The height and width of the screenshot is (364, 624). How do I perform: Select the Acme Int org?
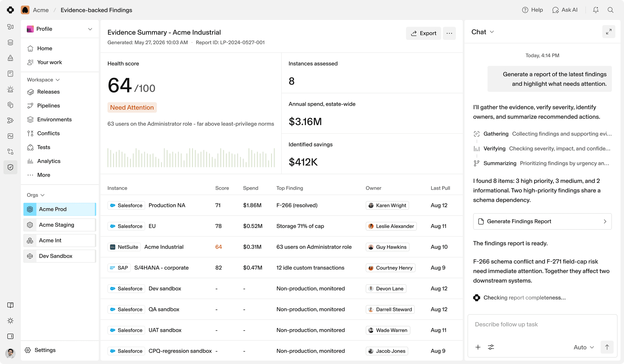(60, 240)
